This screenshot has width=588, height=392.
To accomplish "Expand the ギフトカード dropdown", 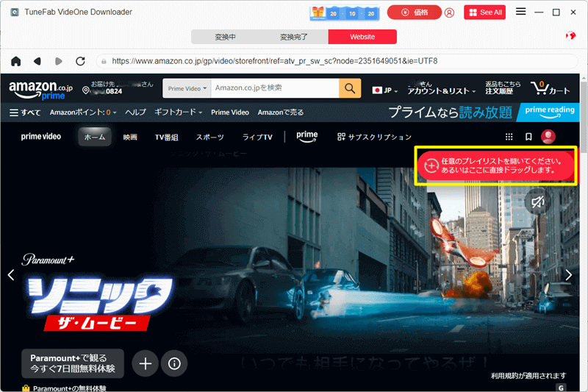I will coord(178,113).
